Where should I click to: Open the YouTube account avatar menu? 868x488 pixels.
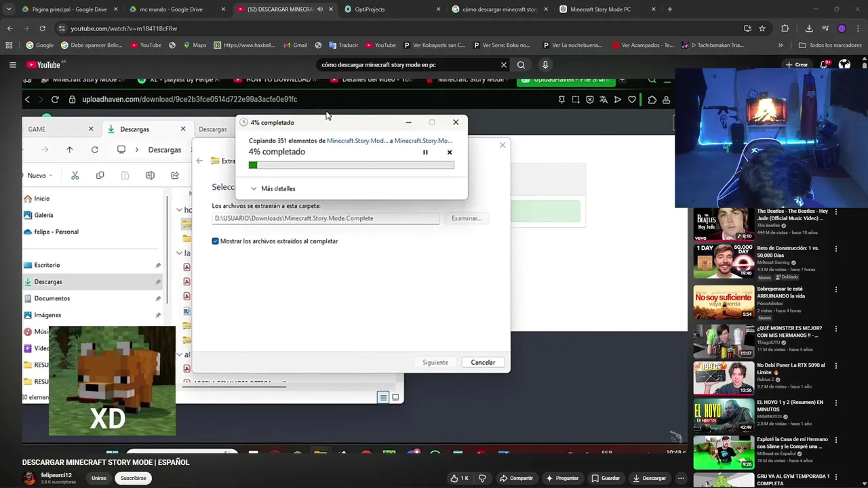844,65
